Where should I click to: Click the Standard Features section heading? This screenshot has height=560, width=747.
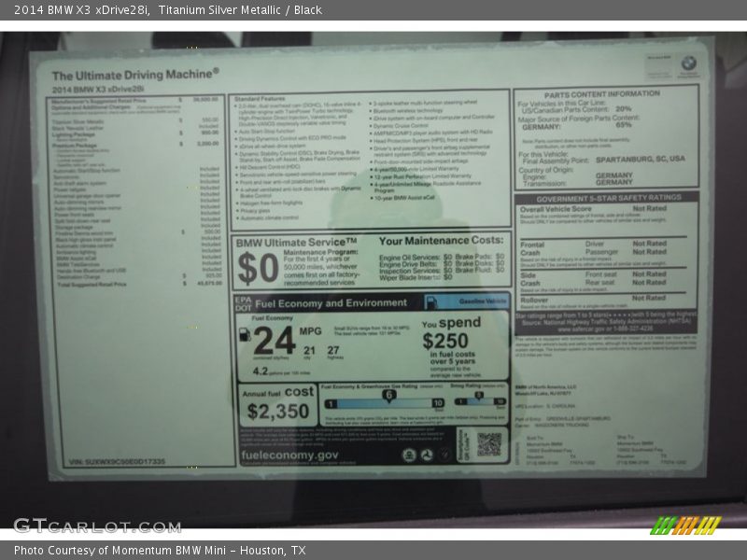click(x=260, y=98)
